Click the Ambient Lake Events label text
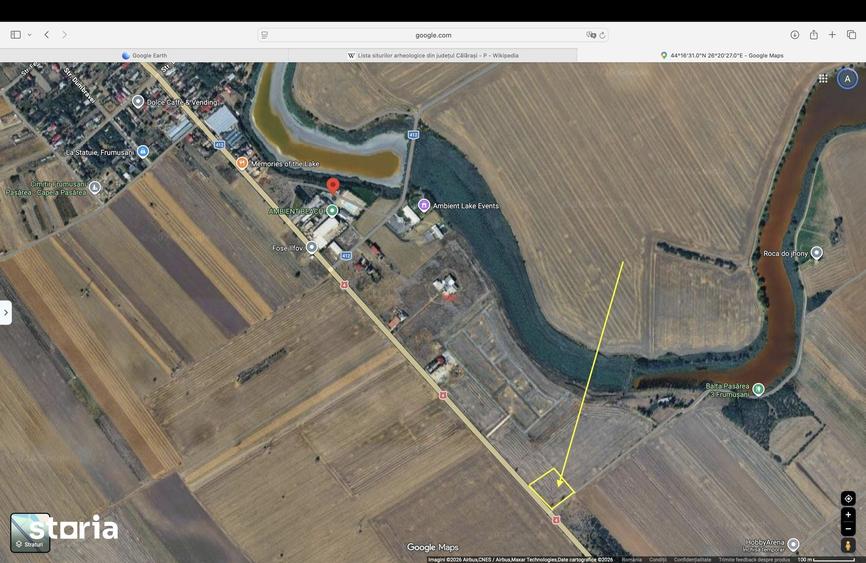Image resolution: width=866 pixels, height=563 pixels. pyautogui.click(x=466, y=206)
